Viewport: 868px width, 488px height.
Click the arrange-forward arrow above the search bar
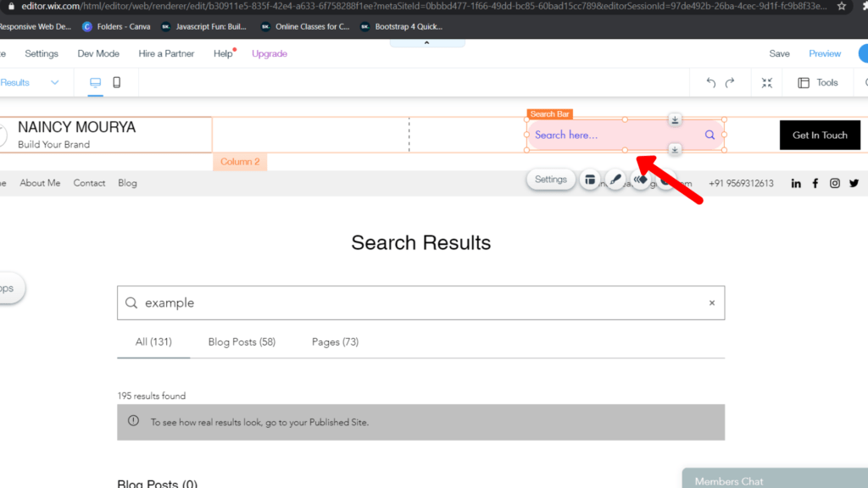675,119
